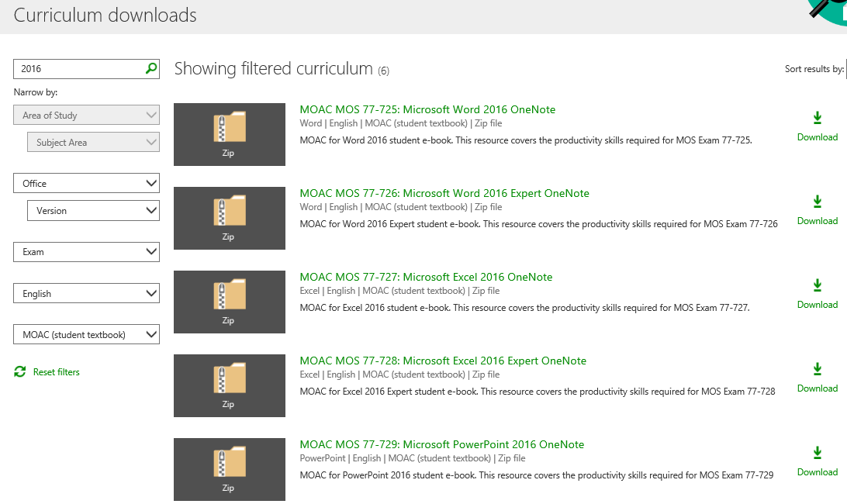Click download arrow icon for MOS 77-726

[818, 202]
